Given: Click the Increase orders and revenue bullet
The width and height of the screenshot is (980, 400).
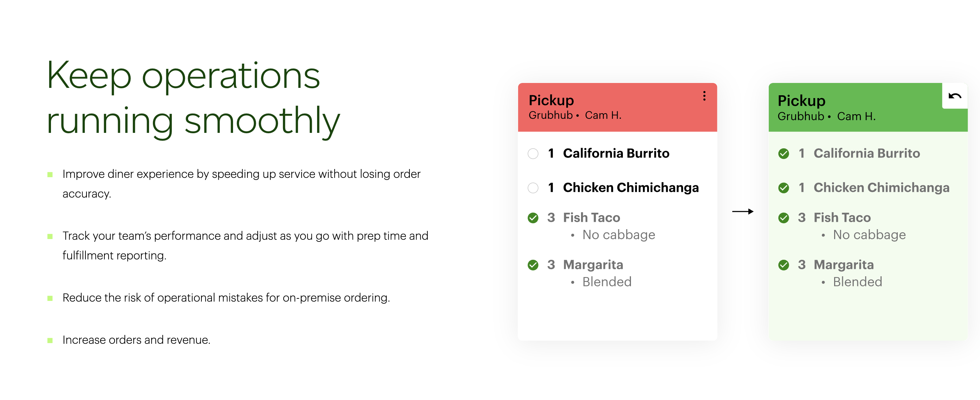Looking at the screenshot, I should pos(136,340).
